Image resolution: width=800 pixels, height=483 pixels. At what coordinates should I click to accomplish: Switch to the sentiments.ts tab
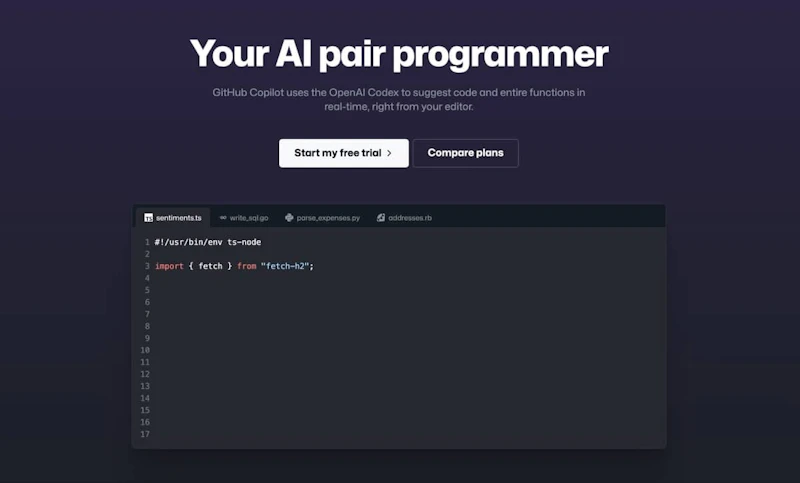click(x=173, y=218)
